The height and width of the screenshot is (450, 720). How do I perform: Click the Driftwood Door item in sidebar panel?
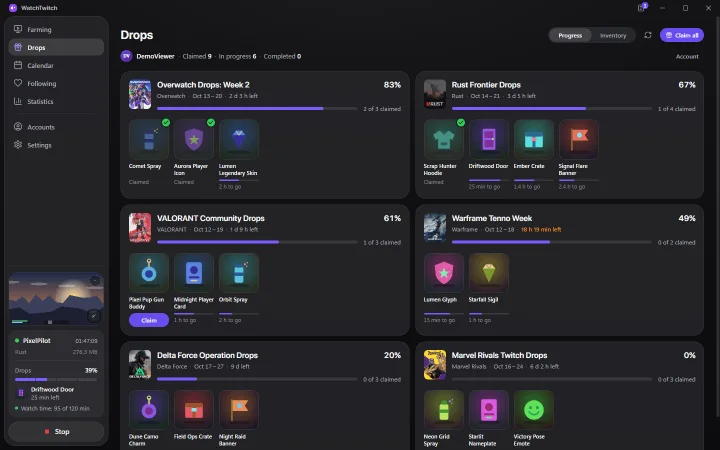point(56,393)
